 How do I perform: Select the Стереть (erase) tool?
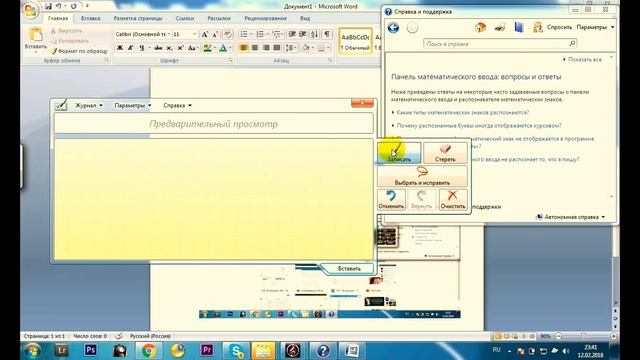click(x=445, y=153)
